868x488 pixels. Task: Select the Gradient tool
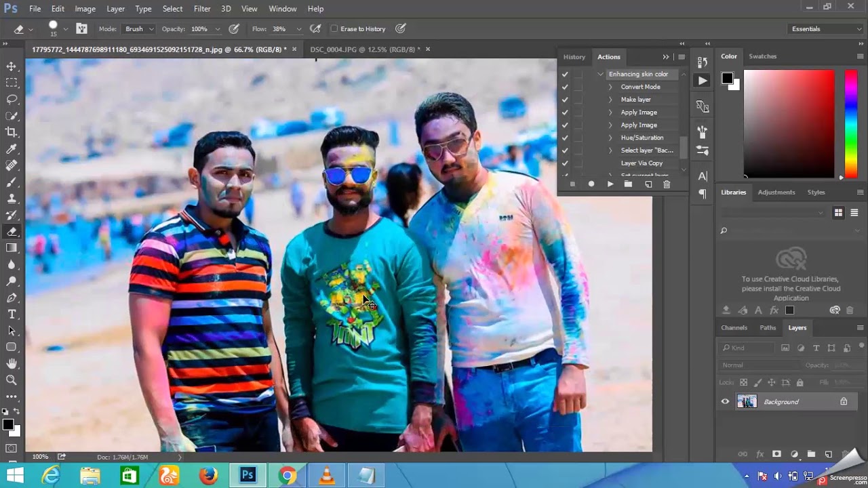pyautogui.click(x=12, y=248)
